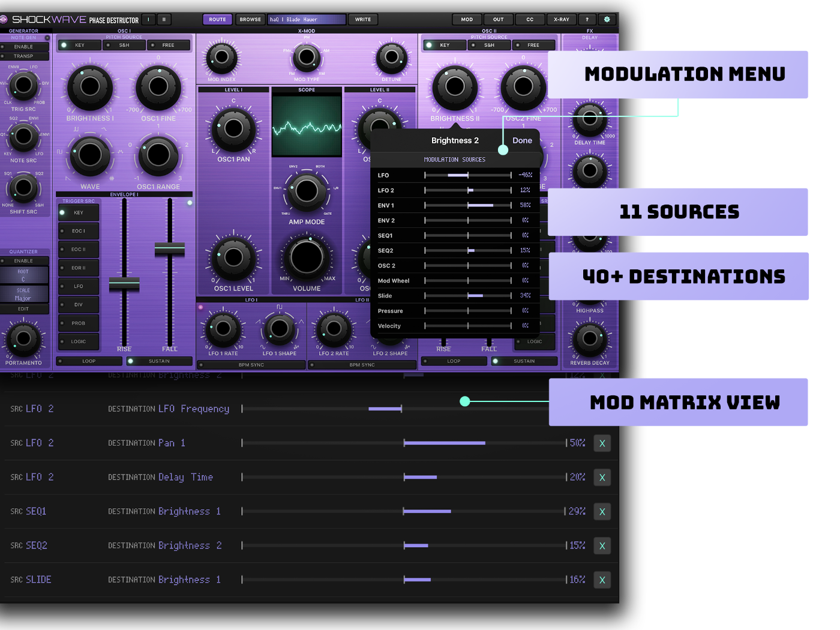Viewport: 840px width, 630px height.
Task: Click the LFO 1 Shape knob
Action: 279,329
